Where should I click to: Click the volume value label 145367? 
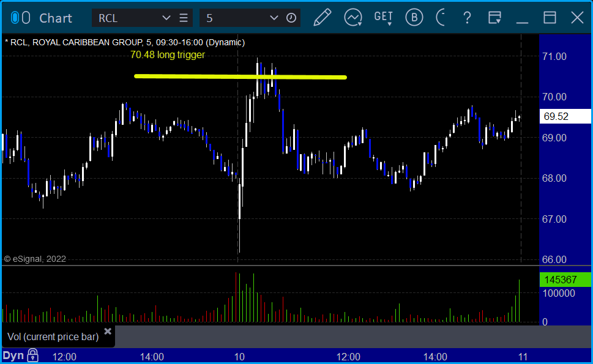565,280
